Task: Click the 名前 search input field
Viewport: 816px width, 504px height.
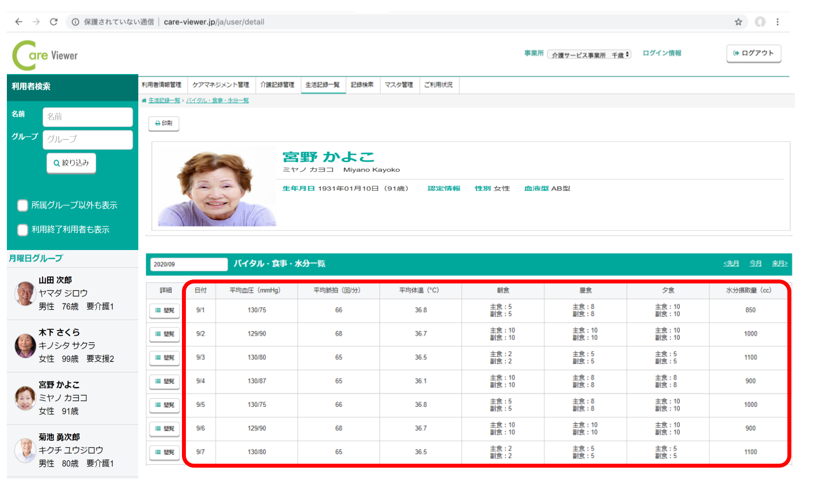Action: coord(88,117)
